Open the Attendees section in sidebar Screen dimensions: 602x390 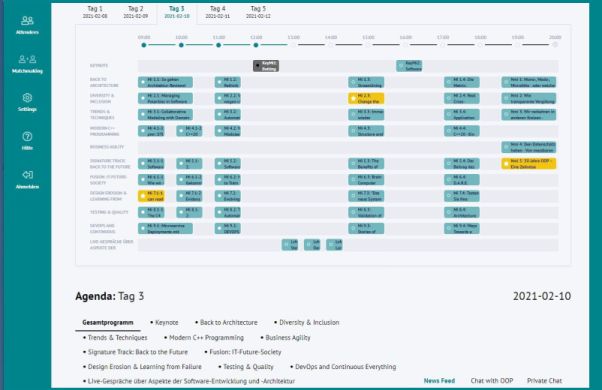point(27,25)
